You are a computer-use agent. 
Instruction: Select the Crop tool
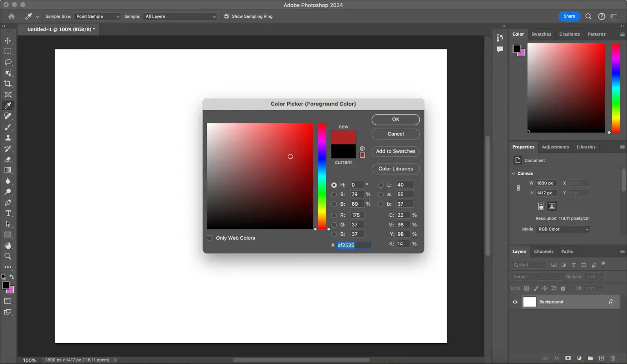pyautogui.click(x=8, y=84)
